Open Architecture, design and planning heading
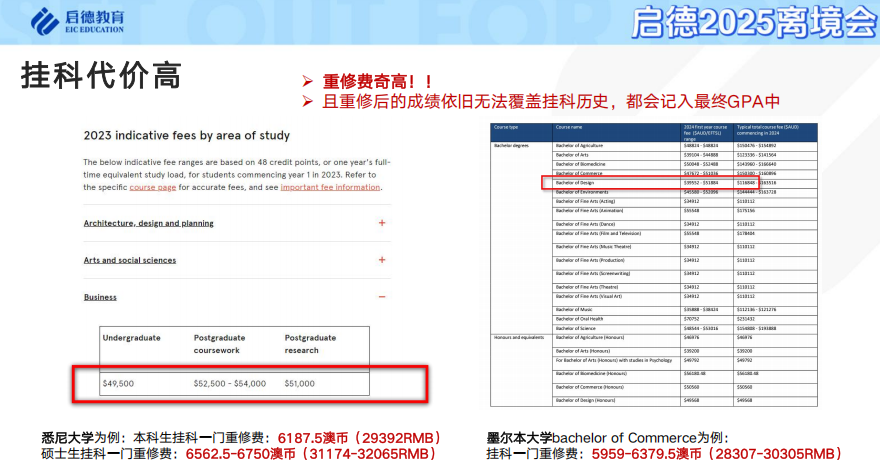The image size is (880, 464). pyautogui.click(x=148, y=223)
